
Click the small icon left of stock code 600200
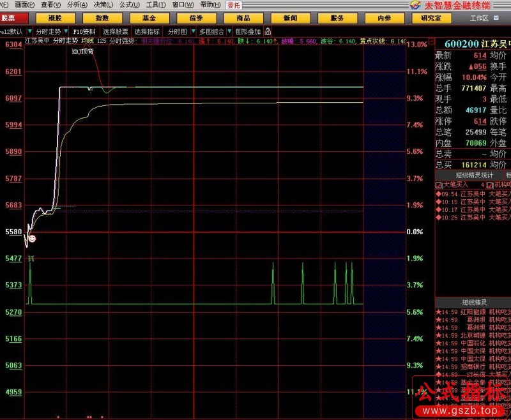pyautogui.click(x=438, y=43)
